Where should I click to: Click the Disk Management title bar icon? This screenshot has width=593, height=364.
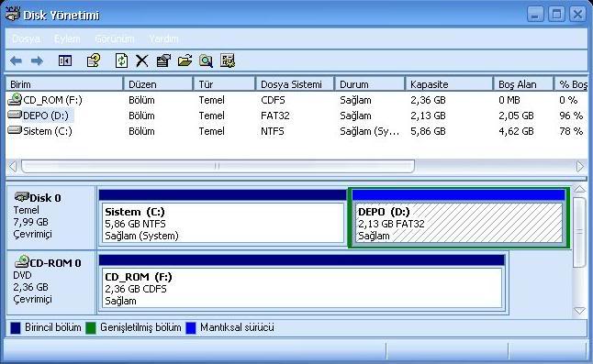(x=12, y=14)
